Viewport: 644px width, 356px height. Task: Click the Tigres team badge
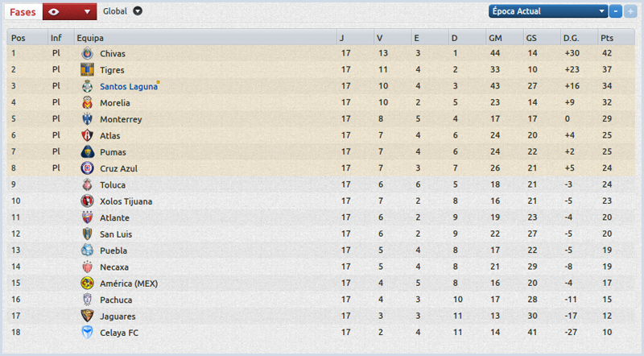click(88, 70)
